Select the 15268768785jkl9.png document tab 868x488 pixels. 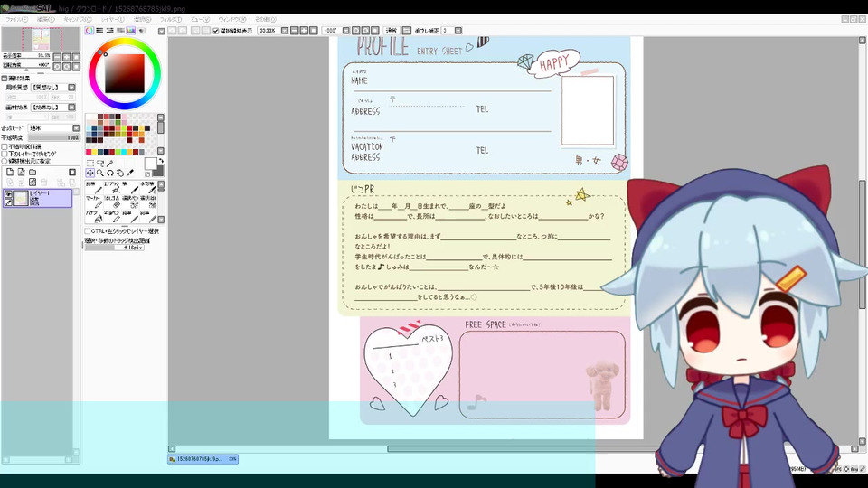[x=203, y=459]
